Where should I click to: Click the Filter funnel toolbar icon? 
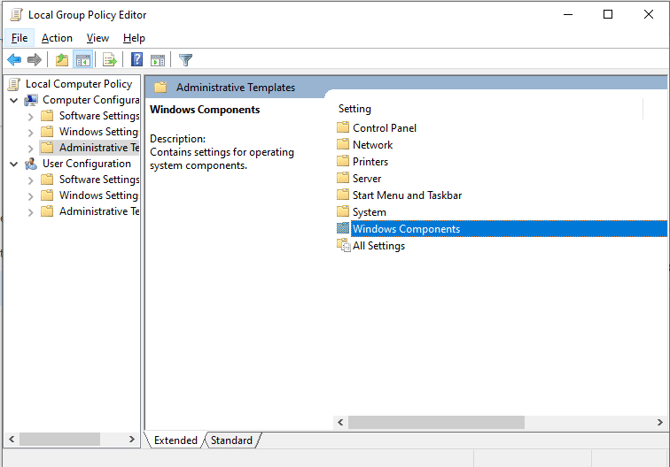pos(186,60)
